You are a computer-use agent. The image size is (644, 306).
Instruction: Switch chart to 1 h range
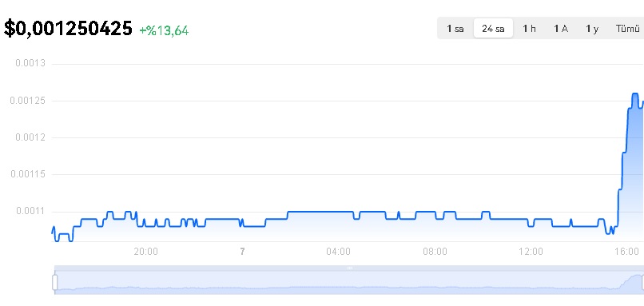tap(529, 28)
